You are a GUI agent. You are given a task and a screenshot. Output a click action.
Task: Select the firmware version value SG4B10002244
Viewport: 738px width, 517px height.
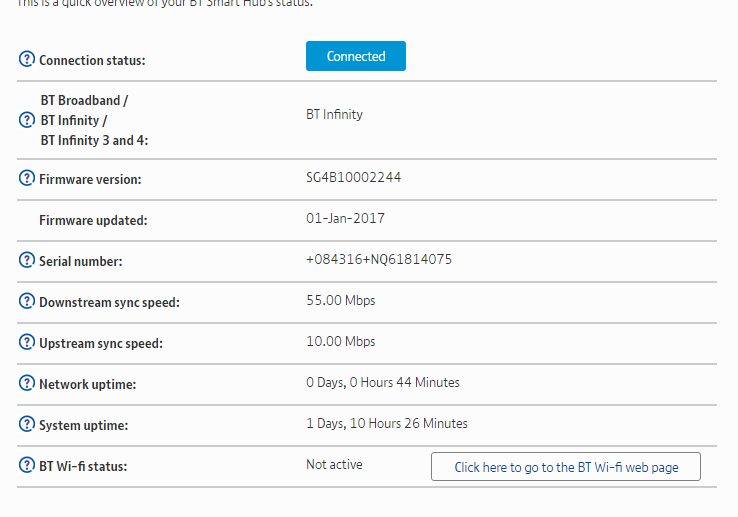pyautogui.click(x=353, y=178)
